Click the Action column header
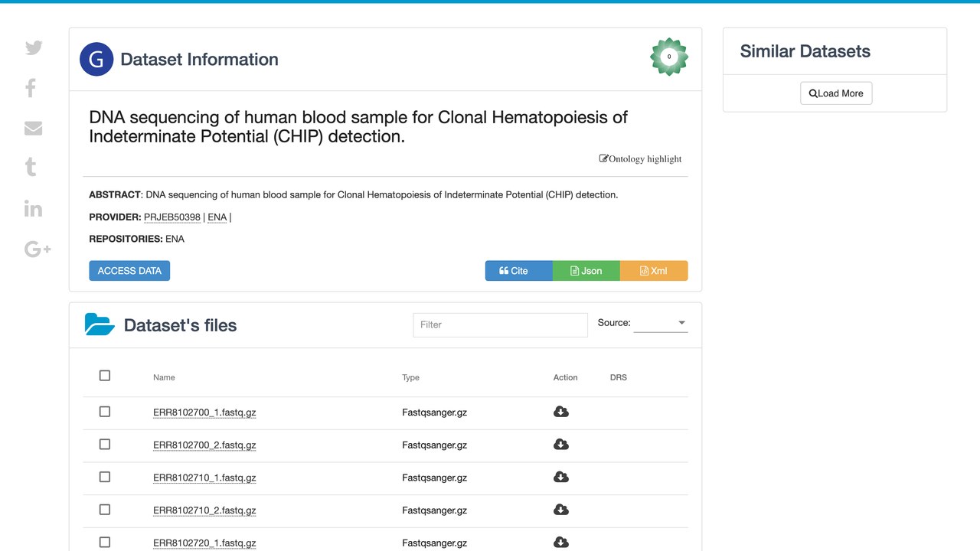The image size is (980, 551). point(566,377)
